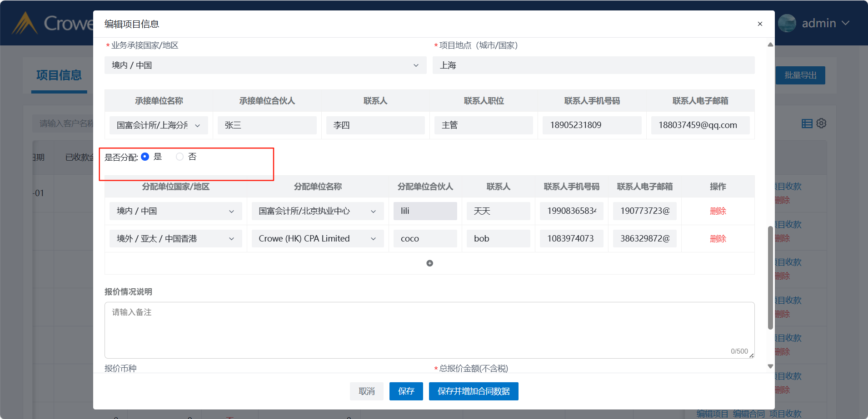
Task: Click the 总报价金额(不含税) label
Action: (474, 368)
